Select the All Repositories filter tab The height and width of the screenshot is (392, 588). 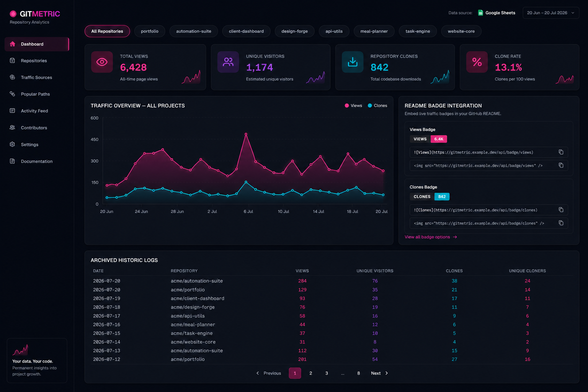pyautogui.click(x=107, y=31)
